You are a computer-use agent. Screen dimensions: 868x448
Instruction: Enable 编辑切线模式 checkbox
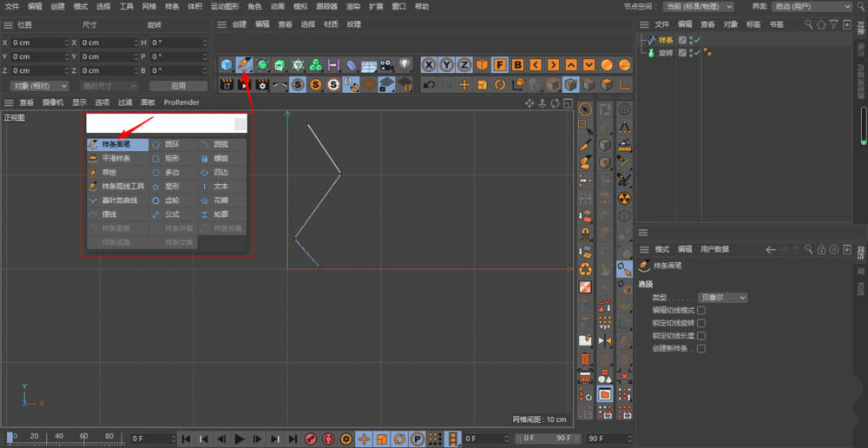pos(700,310)
